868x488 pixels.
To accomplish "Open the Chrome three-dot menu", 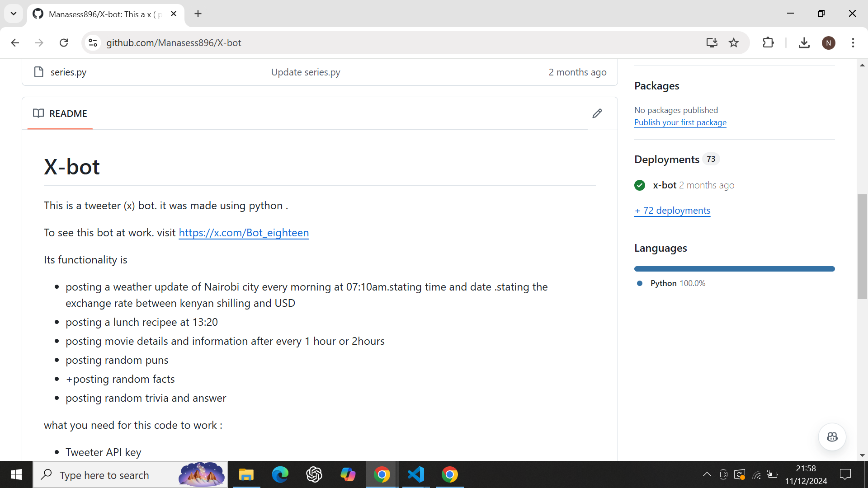I will tap(853, 43).
